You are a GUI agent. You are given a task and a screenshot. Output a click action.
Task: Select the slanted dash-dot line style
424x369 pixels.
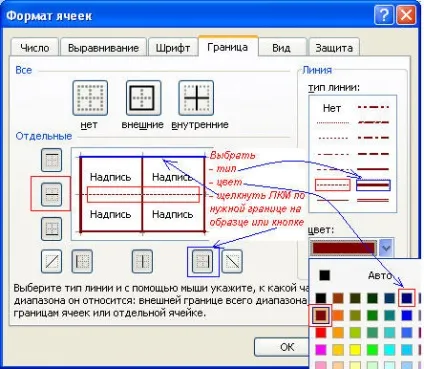pyautogui.click(x=373, y=123)
